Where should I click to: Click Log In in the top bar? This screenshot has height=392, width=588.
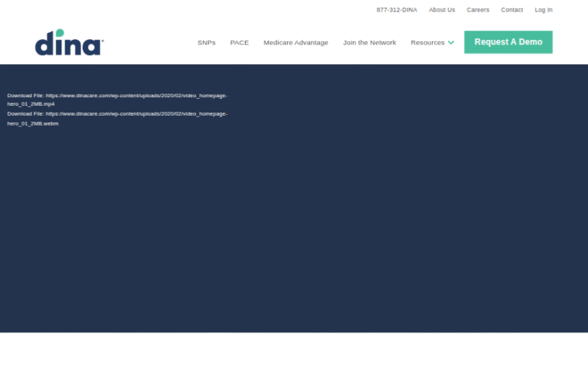[x=544, y=10]
